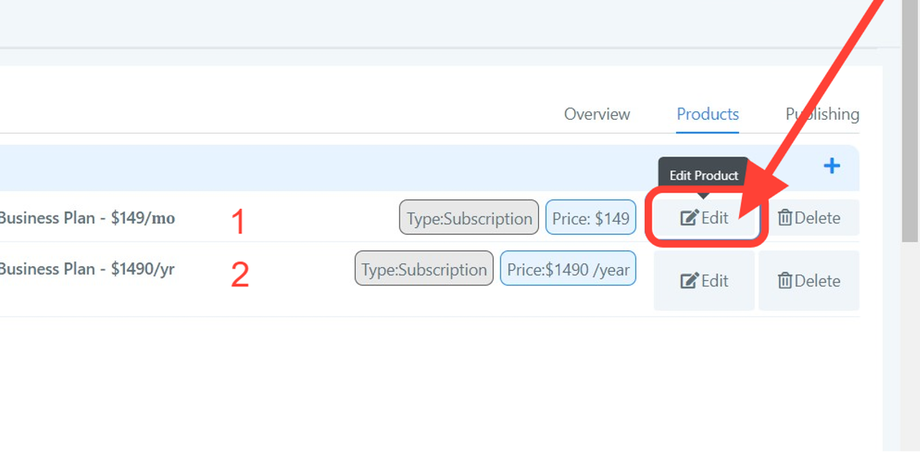Screen dimensions: 920x452
Task: Click the vertical scrollbar on the right edge
Action: coord(910,120)
